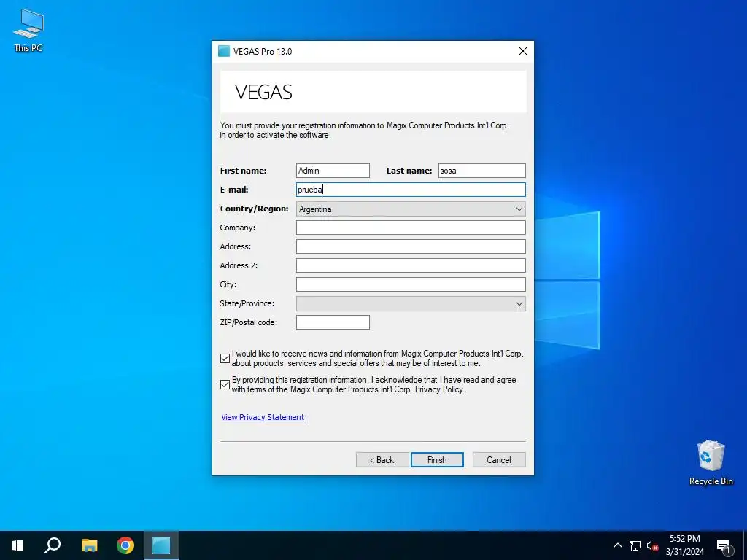Uncheck receive news and information checkbox
747x560 pixels.
pyautogui.click(x=225, y=359)
